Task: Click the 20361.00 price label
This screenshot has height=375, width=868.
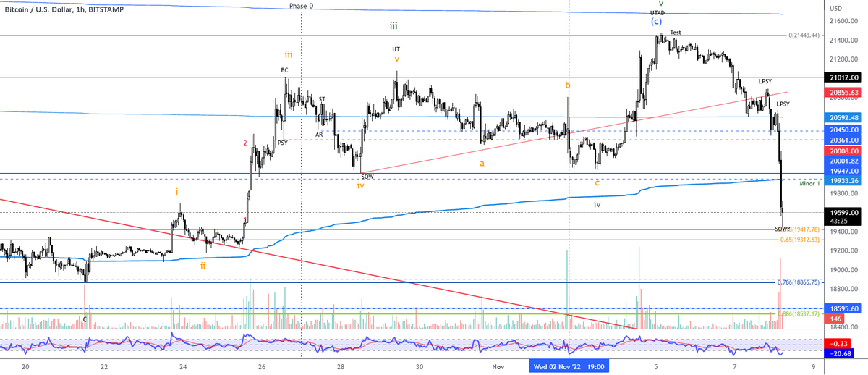Action: click(x=844, y=140)
